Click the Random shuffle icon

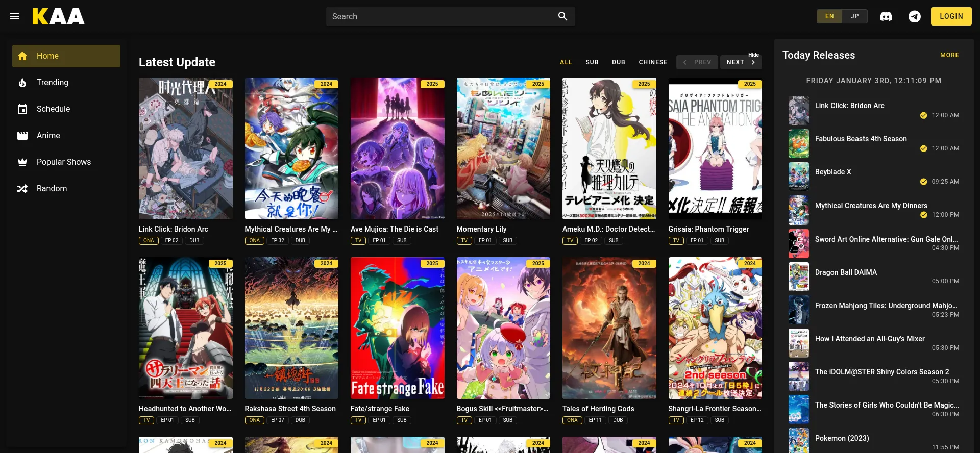22,189
